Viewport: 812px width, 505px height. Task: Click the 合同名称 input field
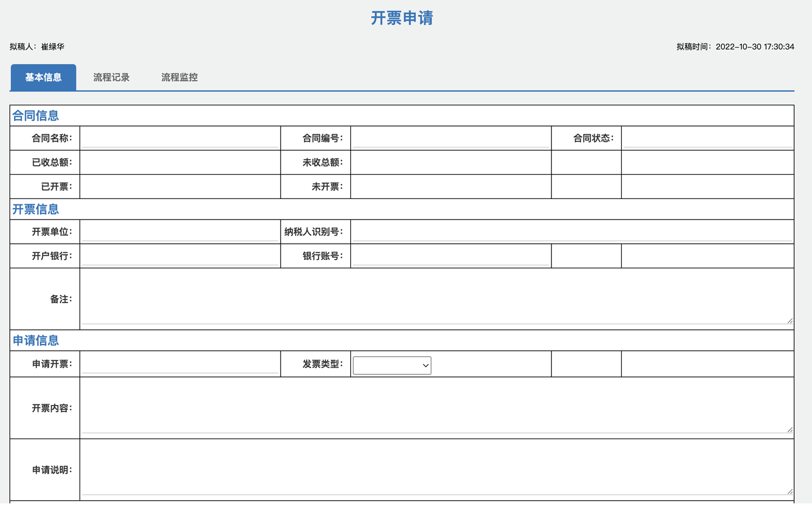178,137
